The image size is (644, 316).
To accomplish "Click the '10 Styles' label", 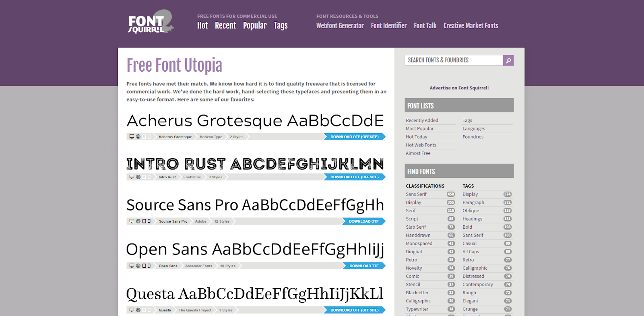I will [228, 266].
